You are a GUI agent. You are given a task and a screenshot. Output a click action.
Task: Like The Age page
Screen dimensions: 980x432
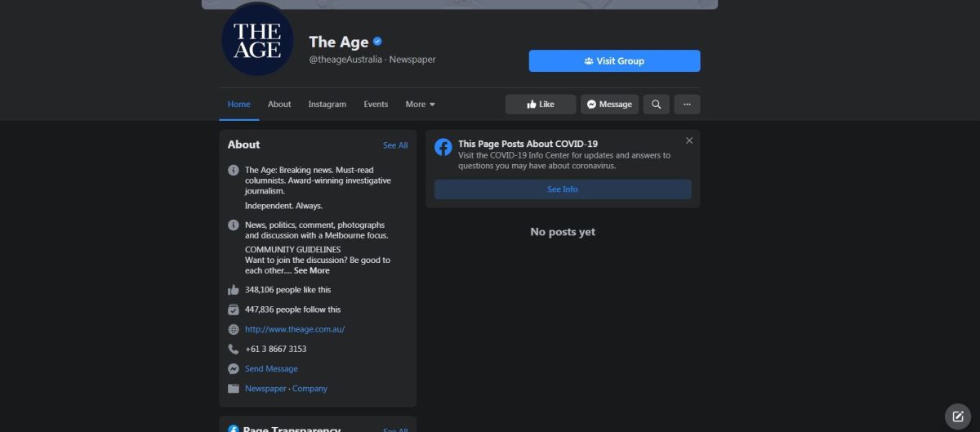pos(540,105)
